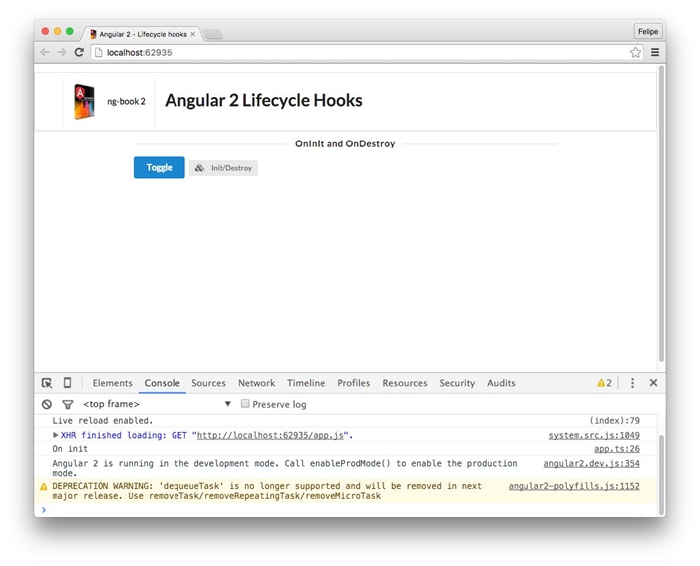The height and width of the screenshot is (566, 700).
Task: Toggle the device mode icon
Action: click(x=68, y=383)
